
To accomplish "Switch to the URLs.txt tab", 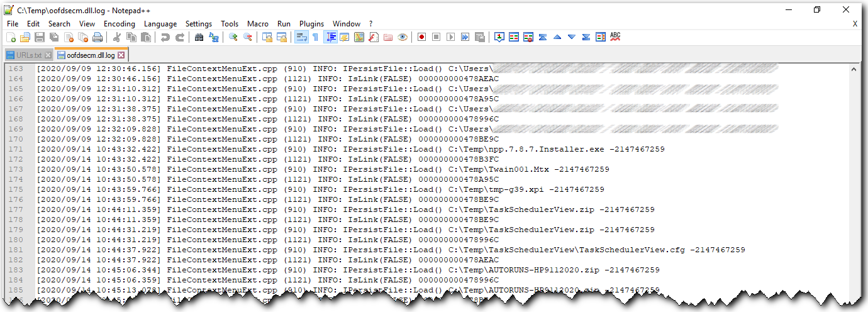I will click(28, 55).
